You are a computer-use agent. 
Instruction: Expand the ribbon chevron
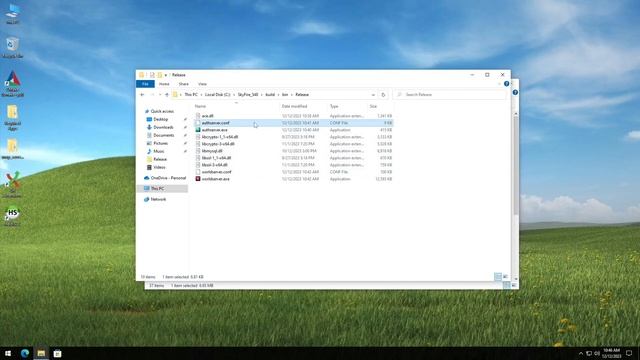click(x=500, y=84)
